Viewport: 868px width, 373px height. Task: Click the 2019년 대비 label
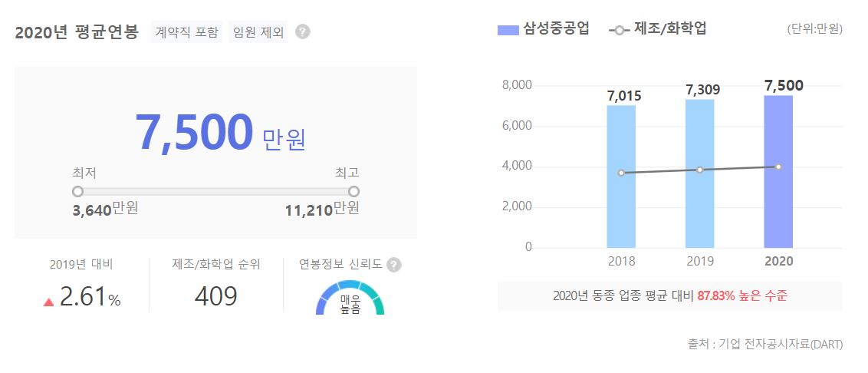pos(81,264)
